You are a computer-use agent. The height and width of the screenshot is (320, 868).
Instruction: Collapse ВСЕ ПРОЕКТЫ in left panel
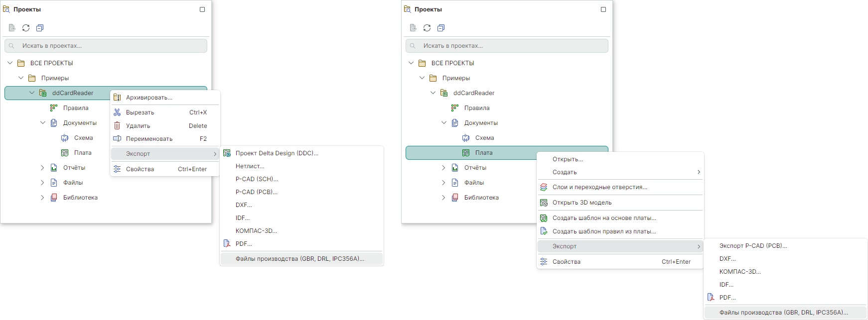pyautogui.click(x=10, y=63)
